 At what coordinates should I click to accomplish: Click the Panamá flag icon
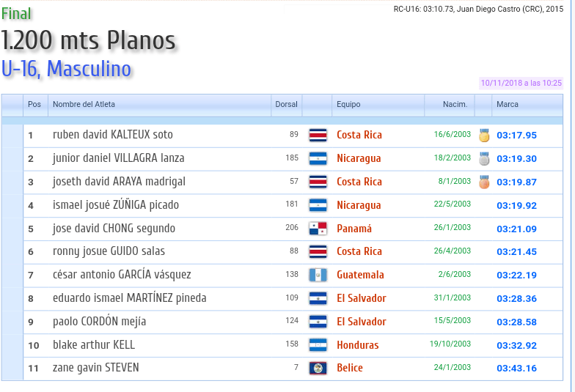(x=318, y=229)
